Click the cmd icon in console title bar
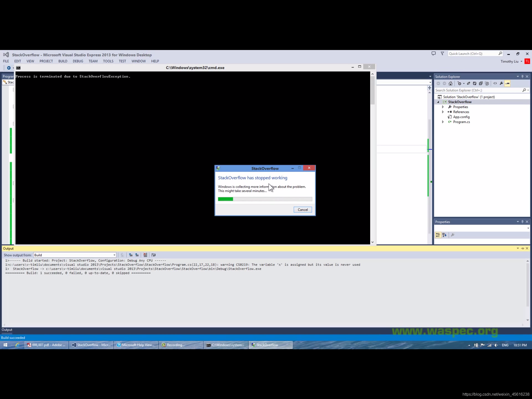The width and height of the screenshot is (532, 399). coord(18,68)
